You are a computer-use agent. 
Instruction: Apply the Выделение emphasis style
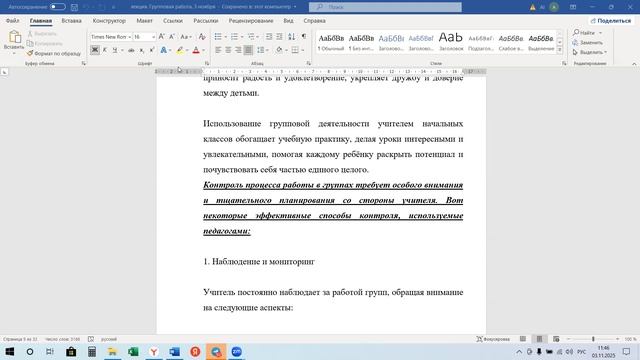(541, 42)
